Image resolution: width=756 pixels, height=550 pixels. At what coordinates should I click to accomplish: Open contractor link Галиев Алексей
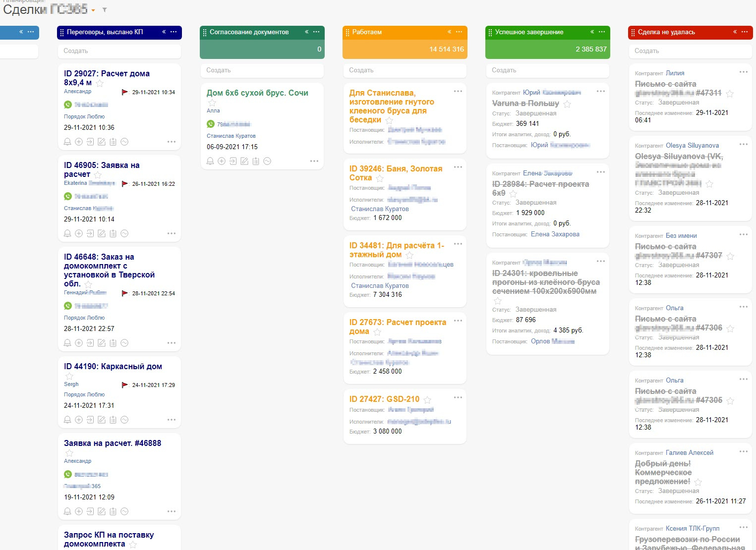(690, 453)
